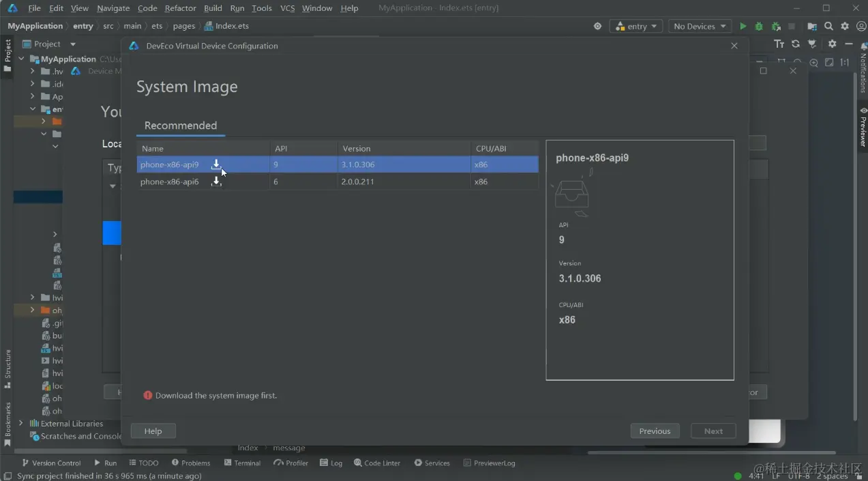
Task: Fit previewer to screen icon
Action: pyautogui.click(x=829, y=62)
